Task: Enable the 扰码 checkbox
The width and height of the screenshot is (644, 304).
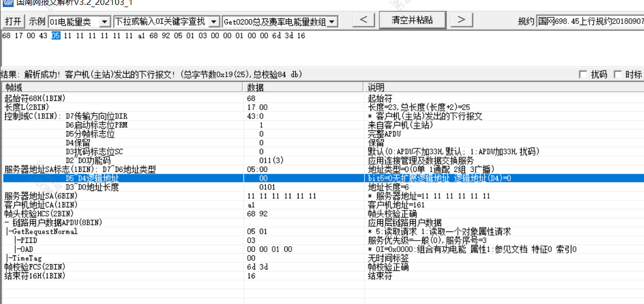Action: click(582, 74)
